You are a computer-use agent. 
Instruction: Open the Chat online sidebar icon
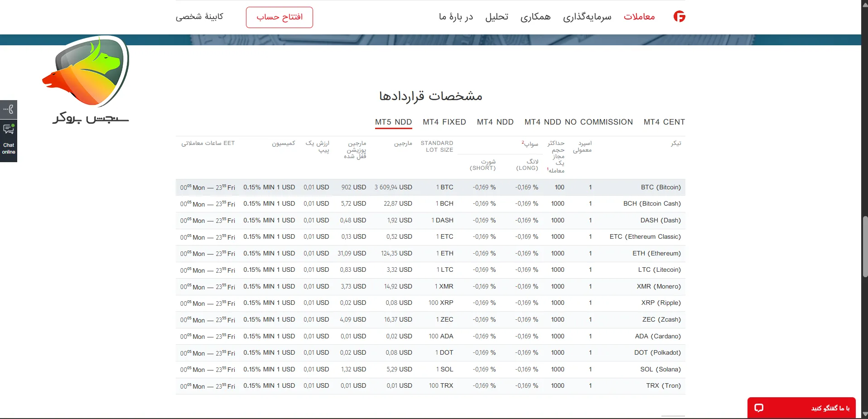(8, 140)
